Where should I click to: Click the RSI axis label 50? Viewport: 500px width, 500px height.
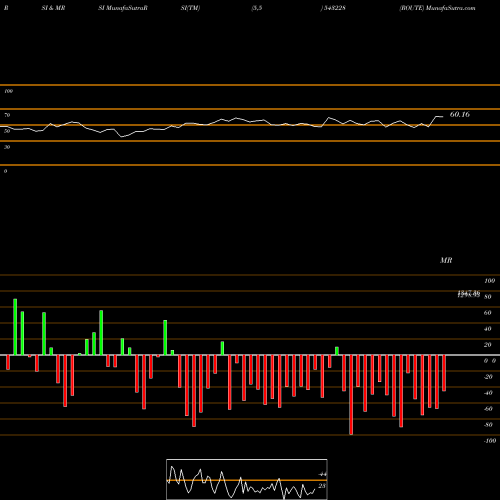click(7, 131)
